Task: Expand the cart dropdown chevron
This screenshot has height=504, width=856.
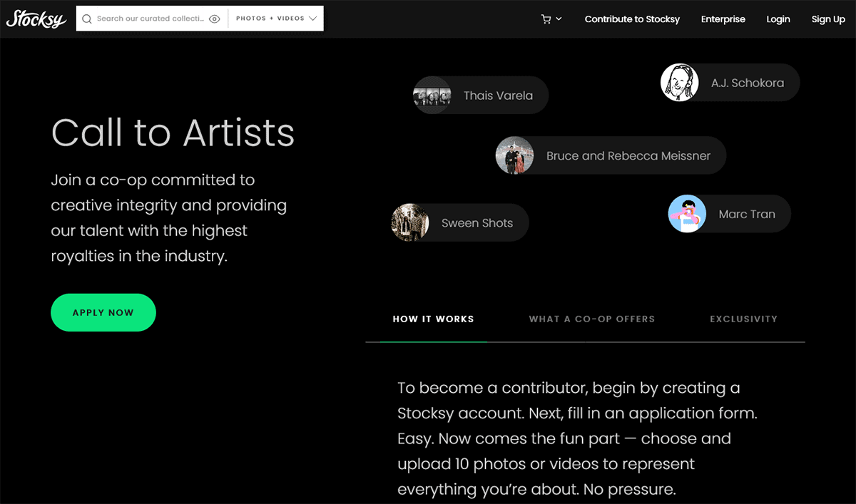Action: 559,19
